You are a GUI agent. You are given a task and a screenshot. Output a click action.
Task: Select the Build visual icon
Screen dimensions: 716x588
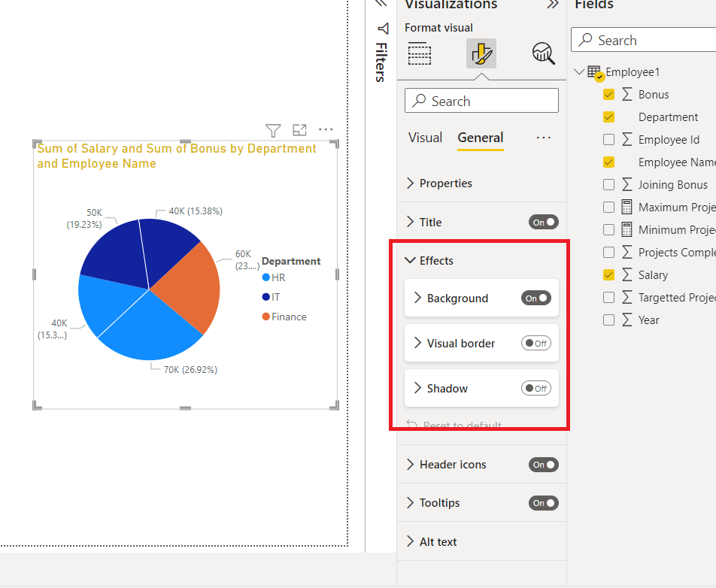click(419, 54)
